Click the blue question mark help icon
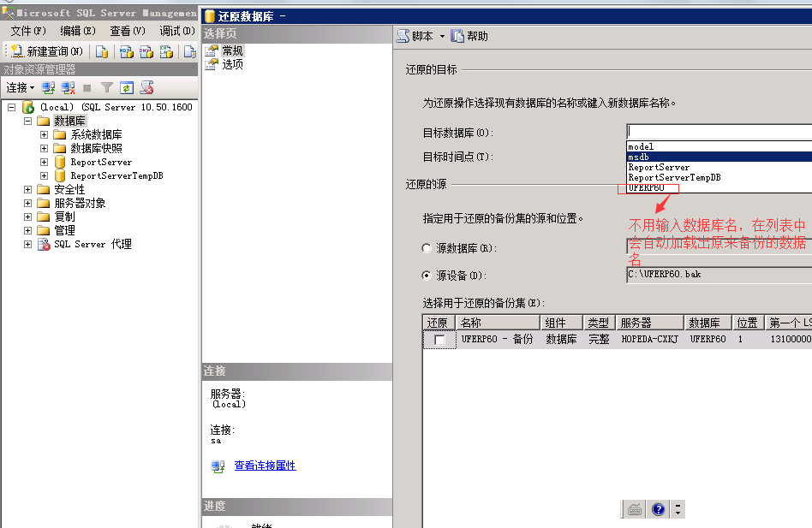 tap(658, 509)
